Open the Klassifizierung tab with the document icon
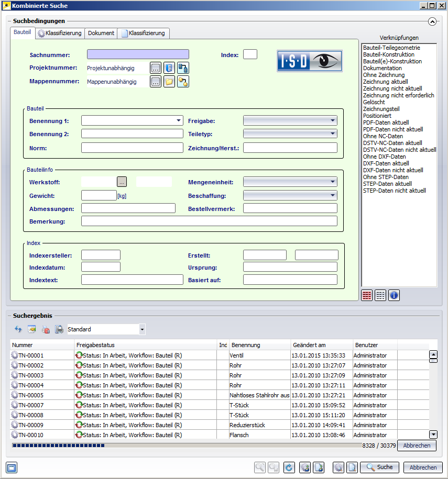Viewport: 448px width, 479px height. pyautogui.click(x=143, y=33)
